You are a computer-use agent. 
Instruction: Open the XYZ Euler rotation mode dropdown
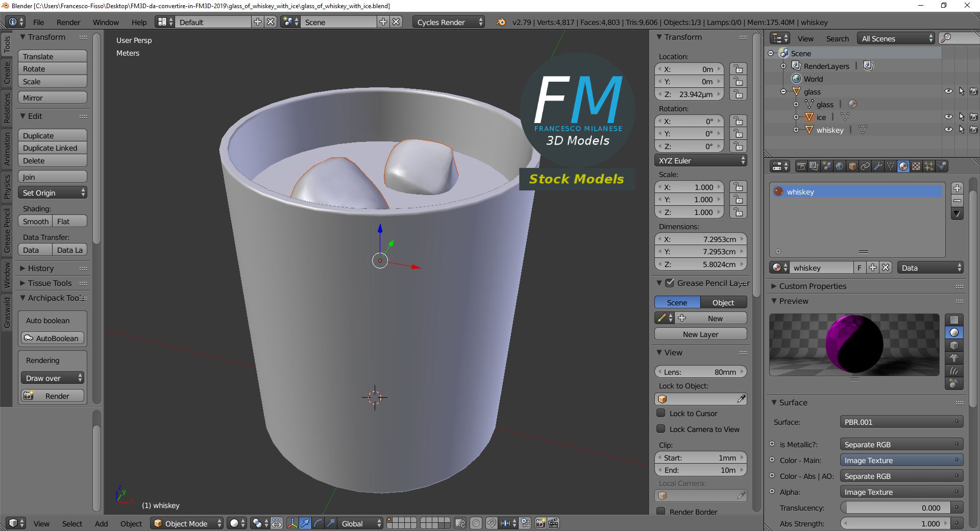(x=700, y=160)
